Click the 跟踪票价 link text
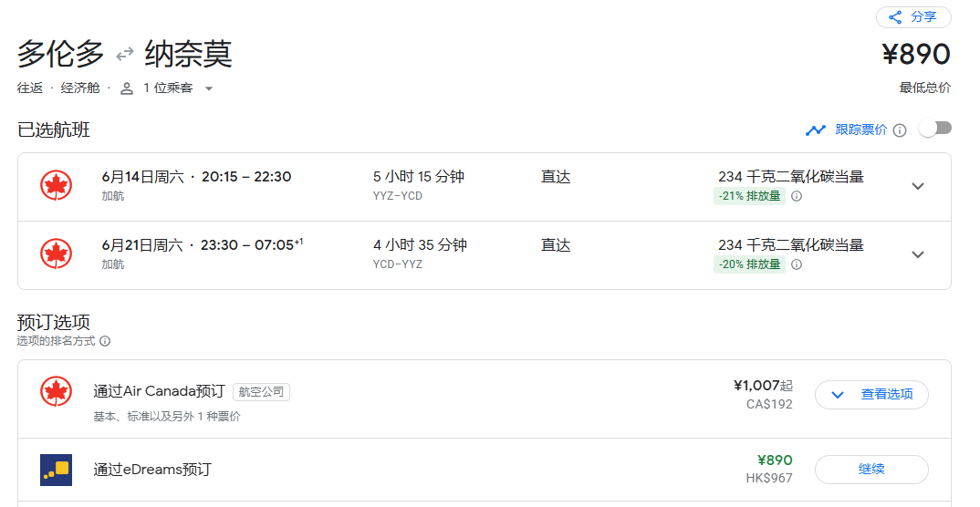Viewport: 980px width, 507px height. [861, 129]
